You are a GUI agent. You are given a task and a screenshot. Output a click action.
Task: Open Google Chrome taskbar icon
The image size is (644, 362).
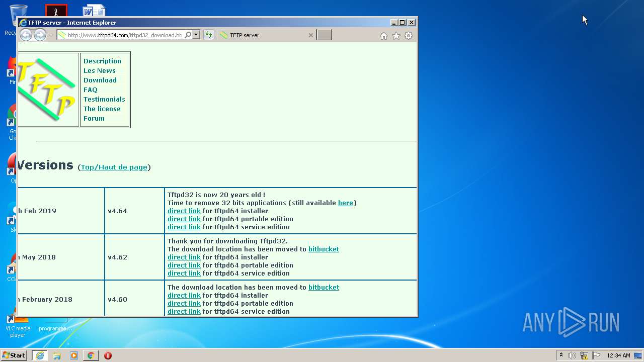point(91,355)
